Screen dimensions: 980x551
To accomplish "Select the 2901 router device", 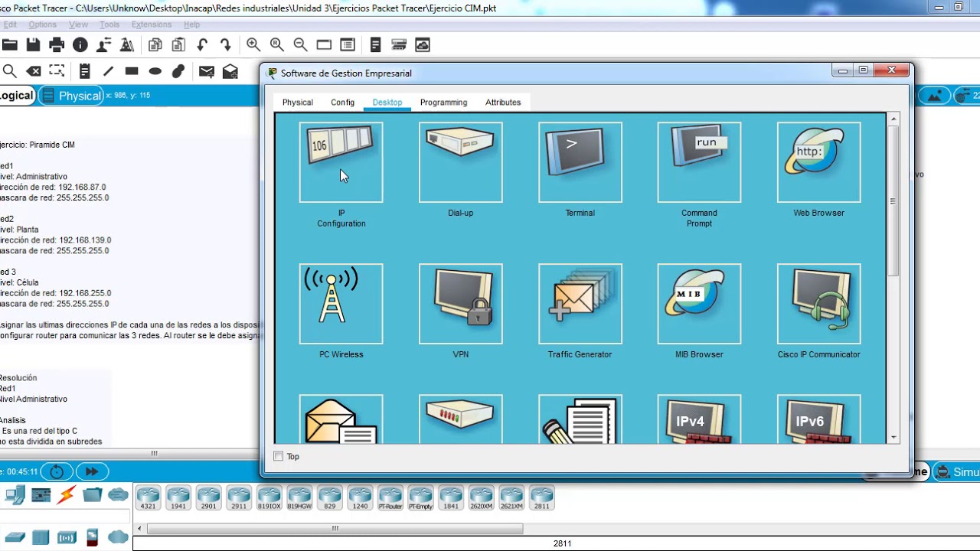I will [208, 497].
